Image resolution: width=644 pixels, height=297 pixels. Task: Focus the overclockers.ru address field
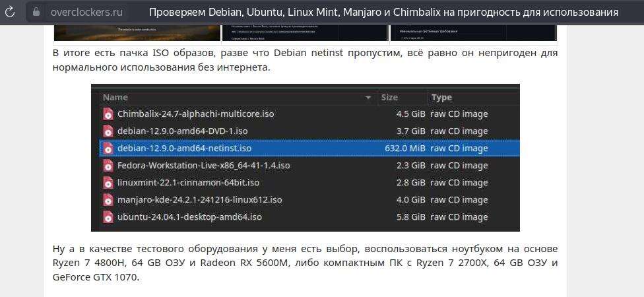coord(86,12)
